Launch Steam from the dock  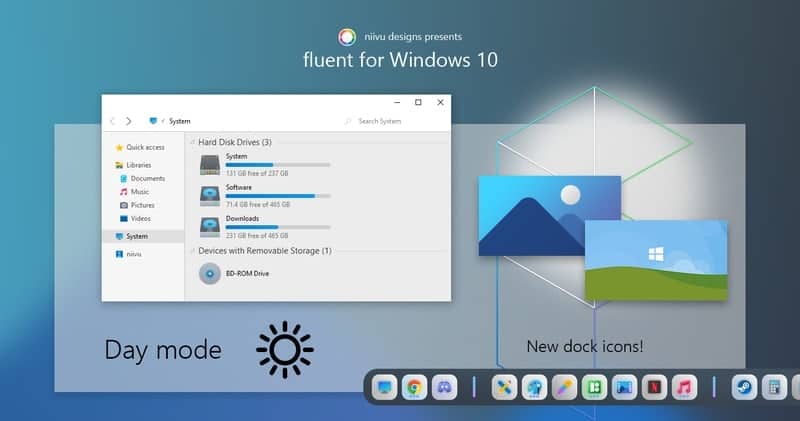(744, 388)
